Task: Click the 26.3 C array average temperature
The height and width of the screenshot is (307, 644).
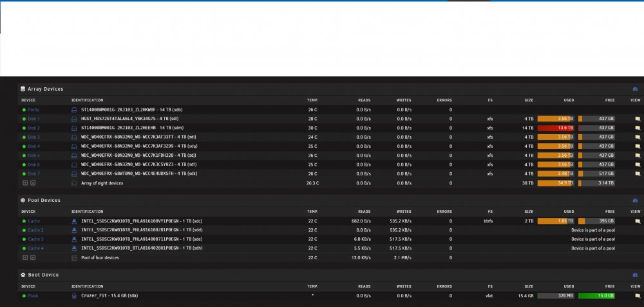Action: pyautogui.click(x=312, y=183)
